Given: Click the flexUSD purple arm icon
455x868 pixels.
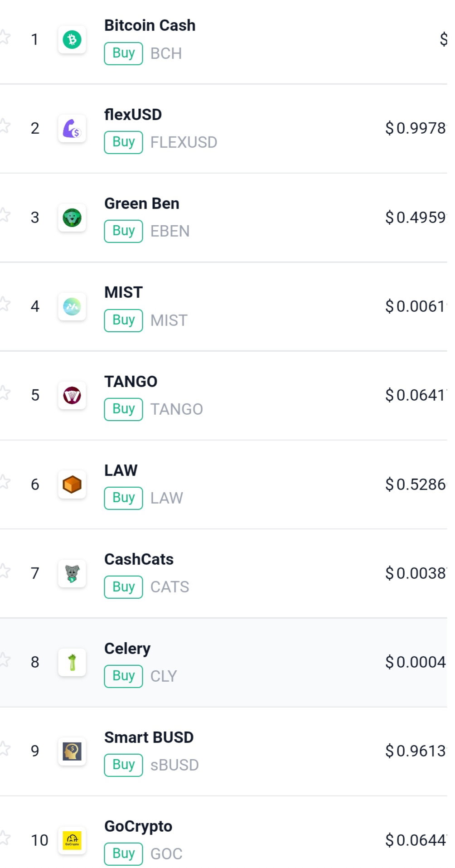Looking at the screenshot, I should coord(72,128).
